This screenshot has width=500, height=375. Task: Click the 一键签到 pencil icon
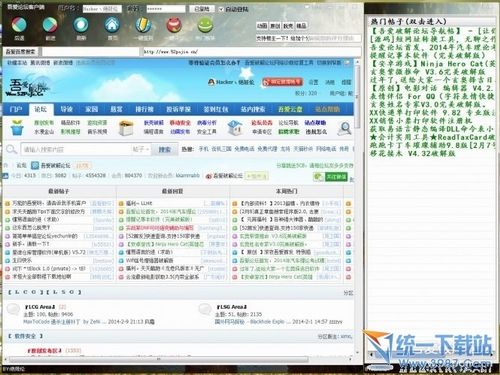click(143, 24)
